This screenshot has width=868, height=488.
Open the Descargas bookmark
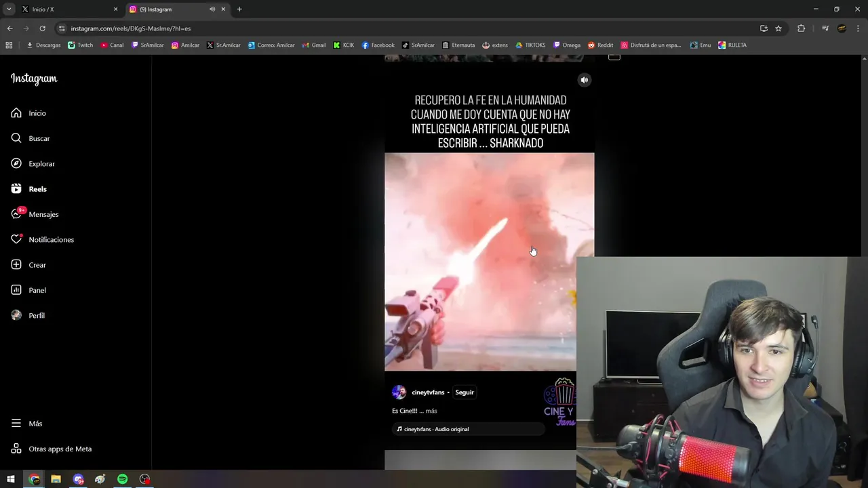pos(43,45)
